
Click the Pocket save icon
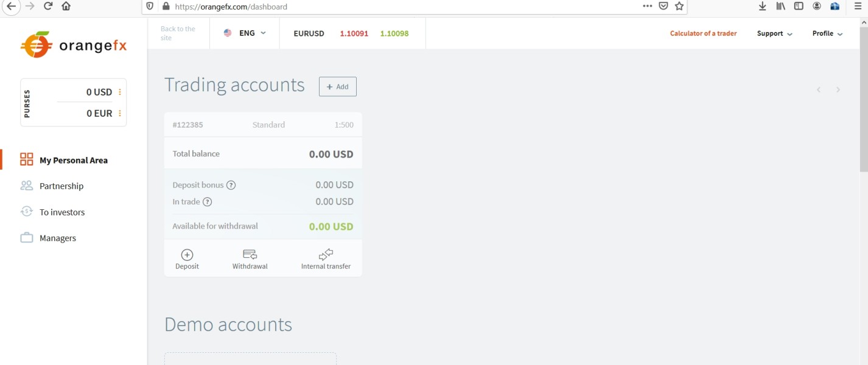(663, 6)
